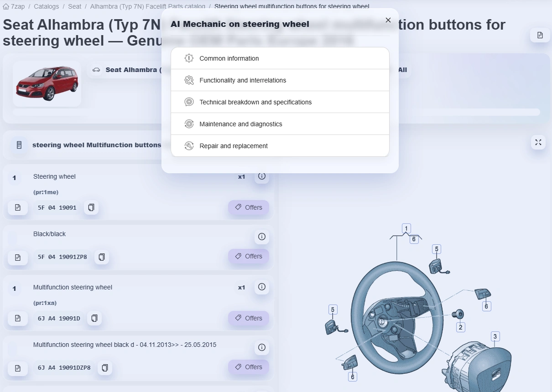Image resolution: width=552 pixels, height=392 pixels.
Task: Select part number 6J A4 19091DZP8
Action: pyautogui.click(x=64, y=367)
